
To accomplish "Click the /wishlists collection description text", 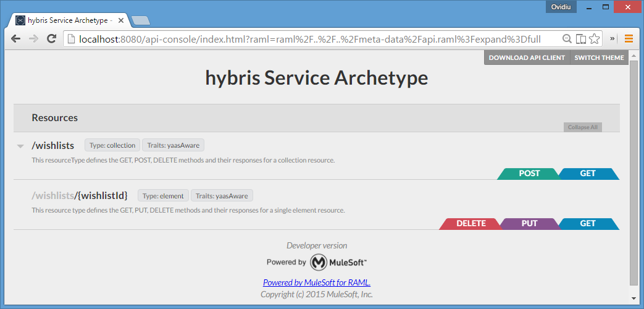I will click(x=183, y=160).
